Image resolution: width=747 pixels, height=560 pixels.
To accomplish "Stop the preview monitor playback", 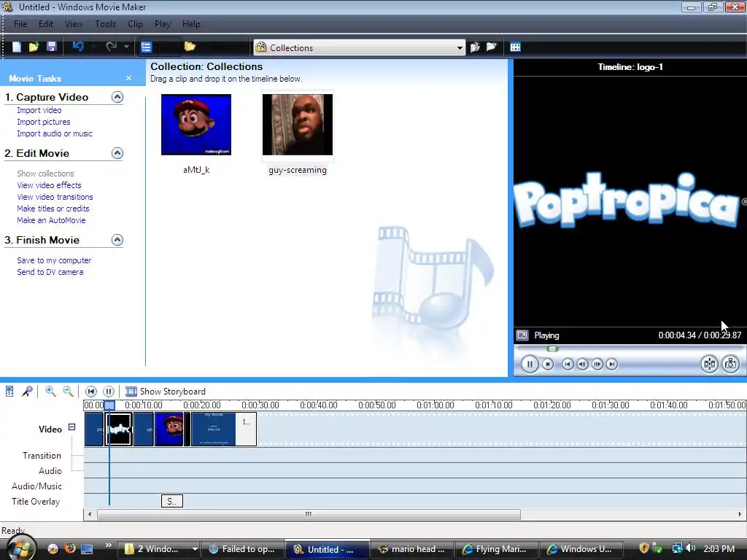I will click(548, 365).
